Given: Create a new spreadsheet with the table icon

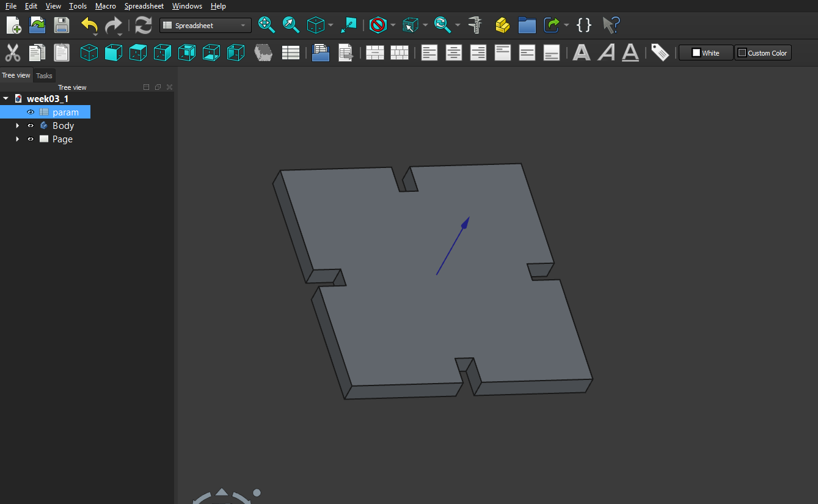Looking at the screenshot, I should point(291,53).
